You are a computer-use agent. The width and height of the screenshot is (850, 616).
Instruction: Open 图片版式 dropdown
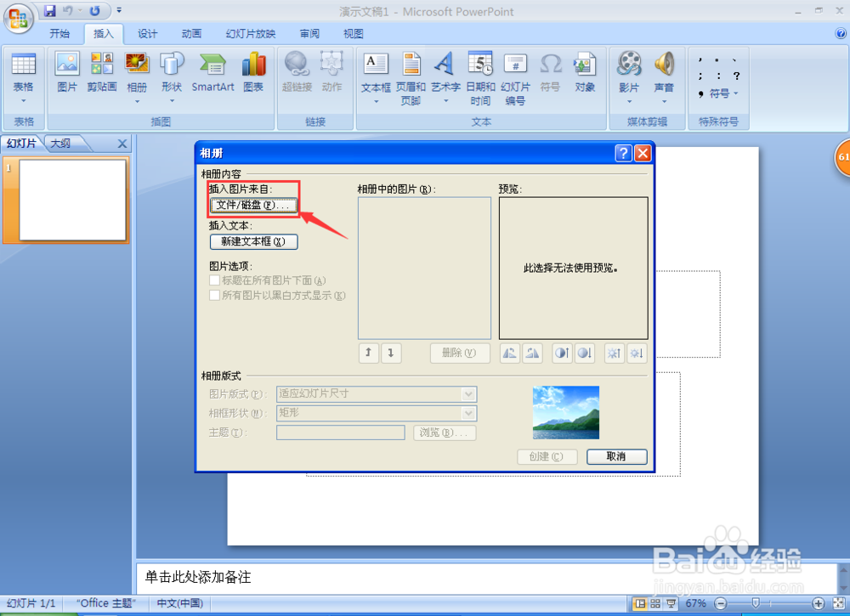click(x=468, y=394)
